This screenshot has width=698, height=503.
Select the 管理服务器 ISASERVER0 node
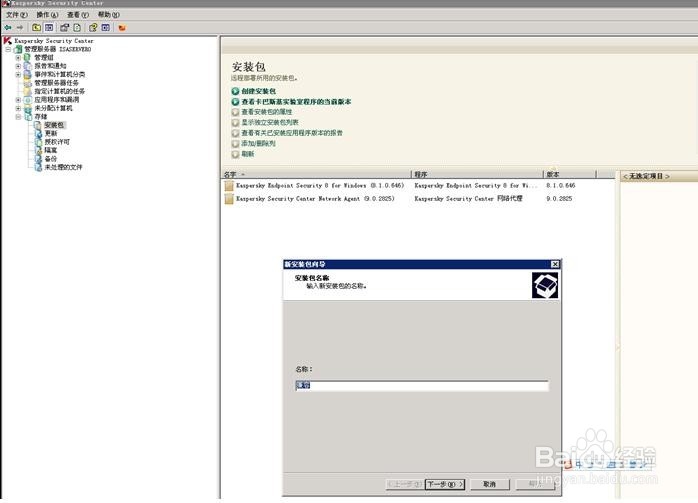(x=57, y=49)
